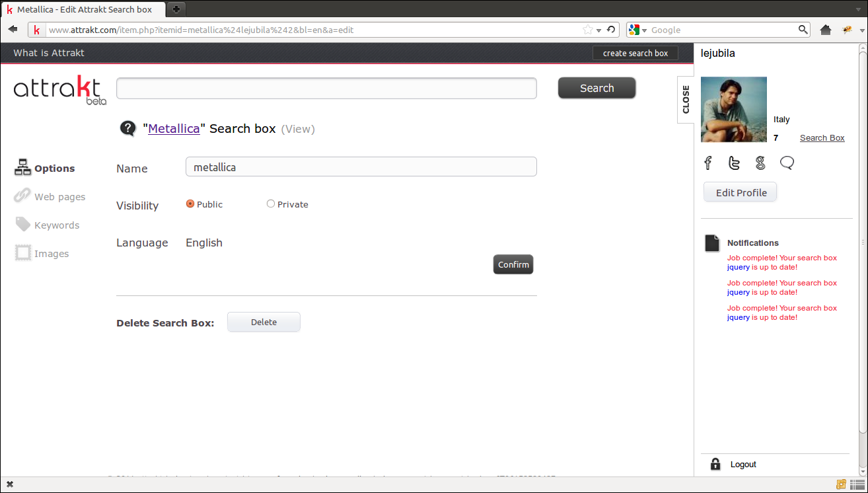Click the bug add-on icon in toolbar
The height and width of the screenshot is (493, 868).
tap(846, 30)
